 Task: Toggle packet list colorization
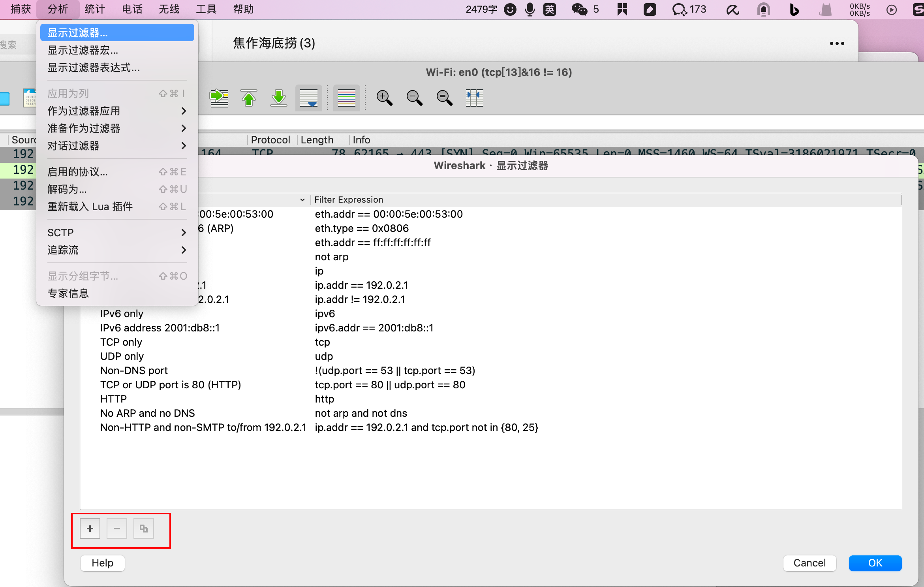tap(346, 98)
